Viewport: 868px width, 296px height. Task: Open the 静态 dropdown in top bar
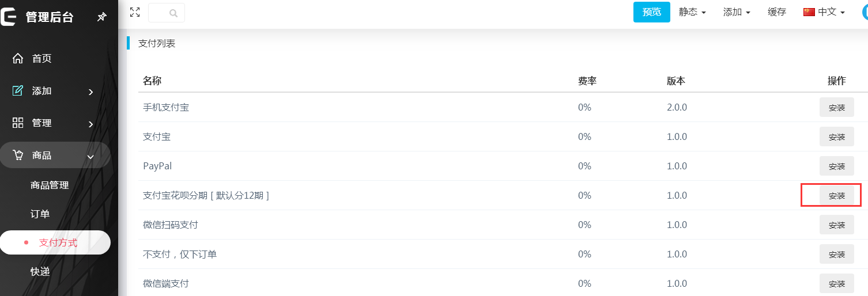(x=692, y=12)
